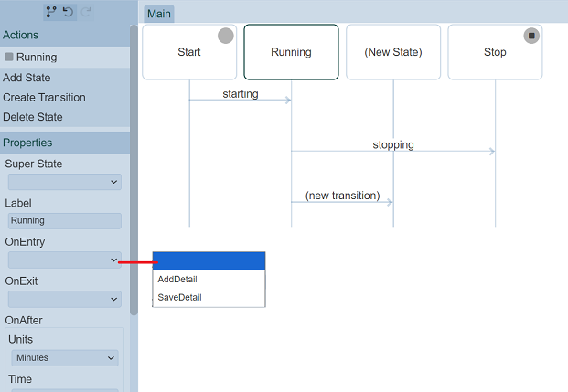Image resolution: width=568 pixels, height=392 pixels.
Task: Click Create Transition action
Action: pos(44,98)
